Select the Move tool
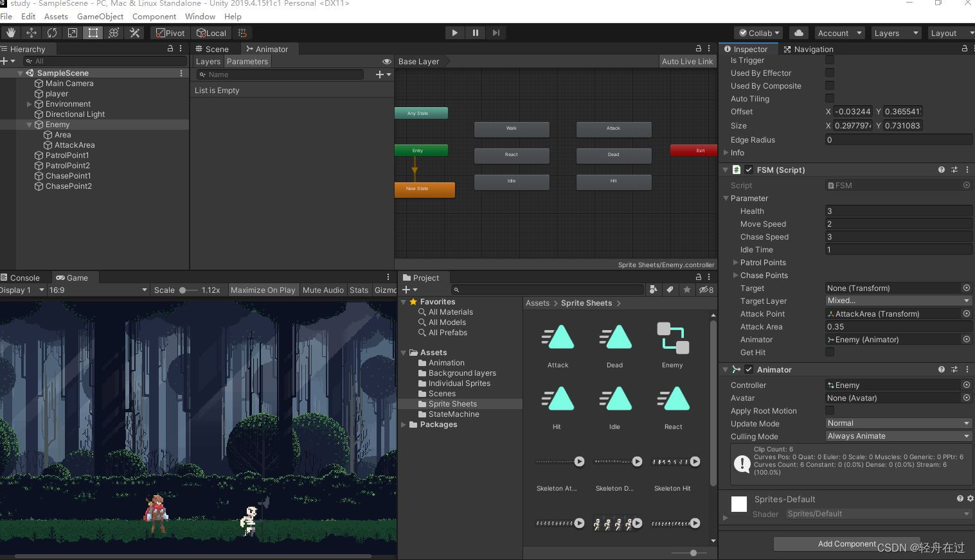The height and width of the screenshot is (560, 975). pos(31,33)
